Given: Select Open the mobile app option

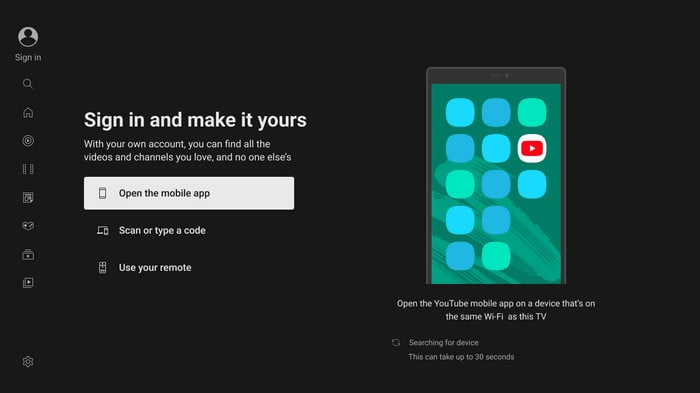Looking at the screenshot, I should (189, 193).
